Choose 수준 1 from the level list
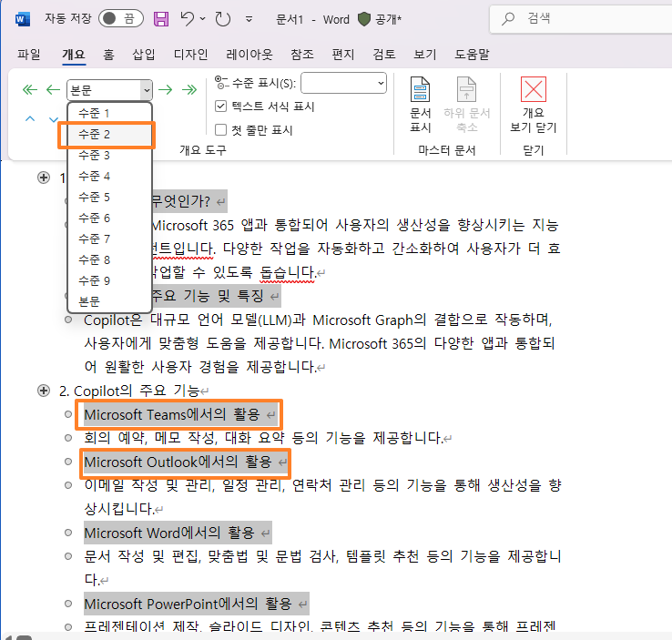Viewport: 672px width, 640px height. [x=109, y=113]
